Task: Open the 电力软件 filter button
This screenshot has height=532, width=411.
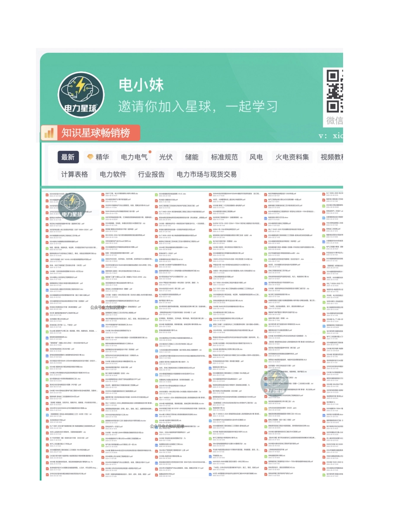Action: tap(112, 174)
